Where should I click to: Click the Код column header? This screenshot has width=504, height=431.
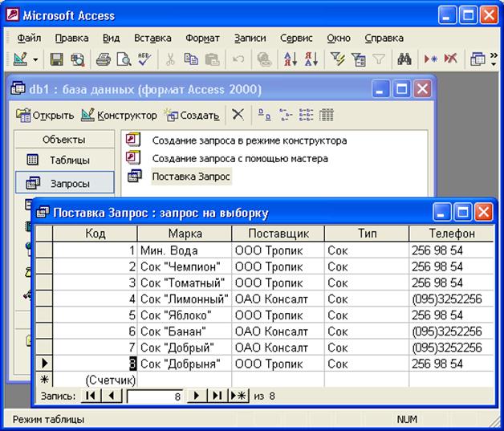pyautogui.click(x=96, y=234)
